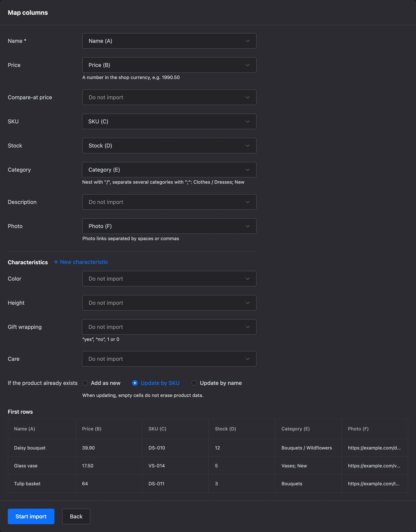This screenshot has height=532, width=416.
Task: Expand the Height characteristic dropdown
Action: (169, 303)
